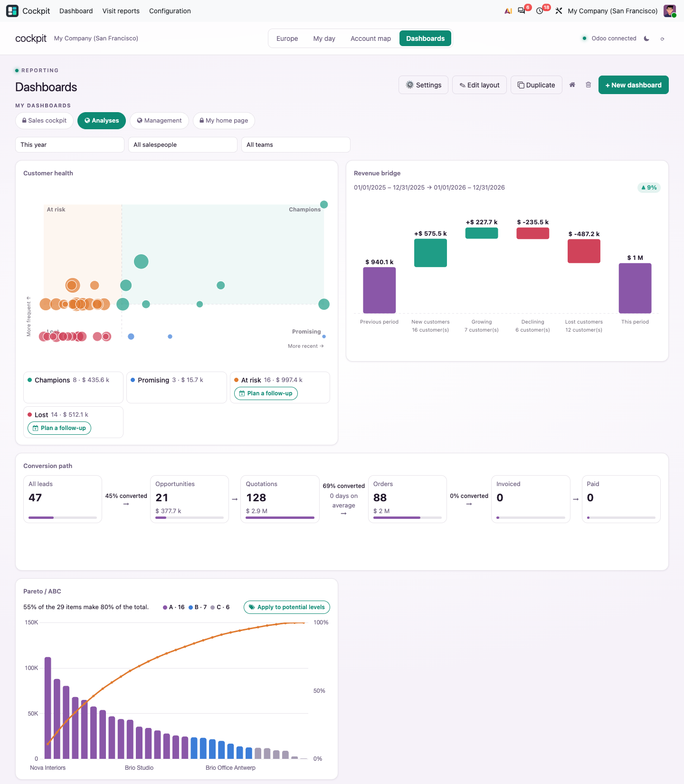The width and height of the screenshot is (684, 784).
Task: Click the Orders conversion card
Action: pyautogui.click(x=408, y=499)
